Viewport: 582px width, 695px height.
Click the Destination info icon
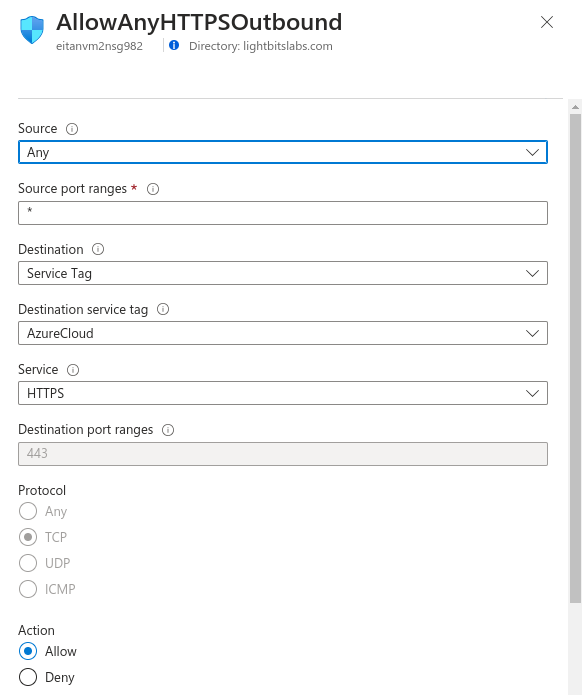(98, 250)
